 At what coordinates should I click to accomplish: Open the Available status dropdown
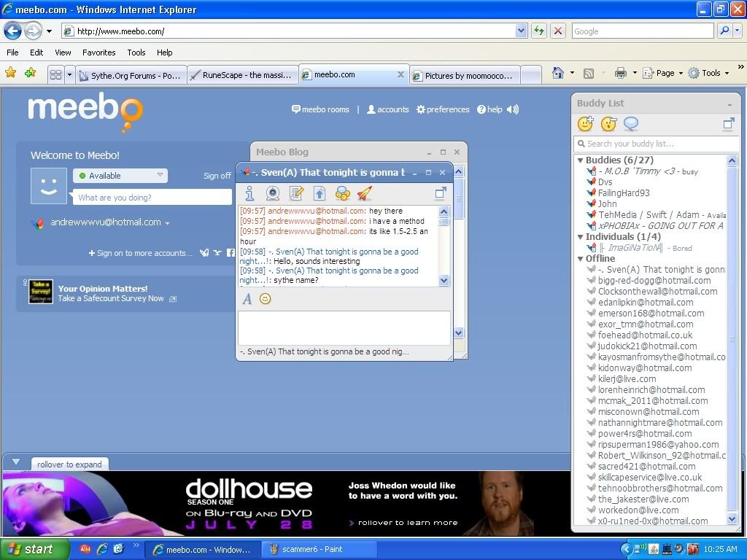(120, 176)
